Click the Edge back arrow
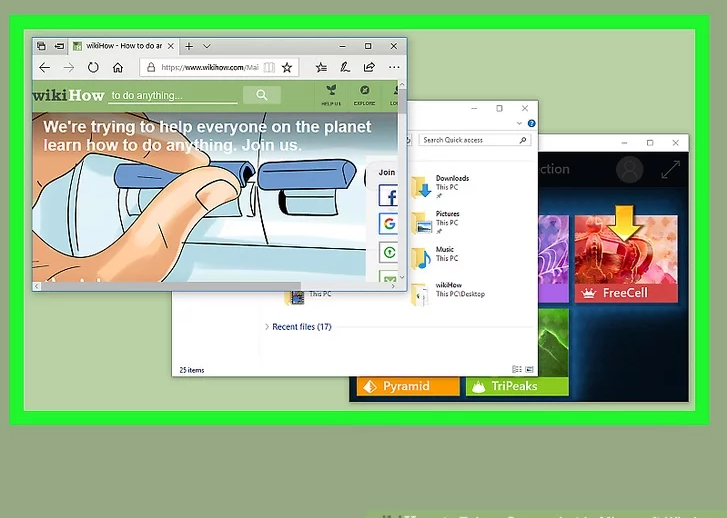 [45, 68]
